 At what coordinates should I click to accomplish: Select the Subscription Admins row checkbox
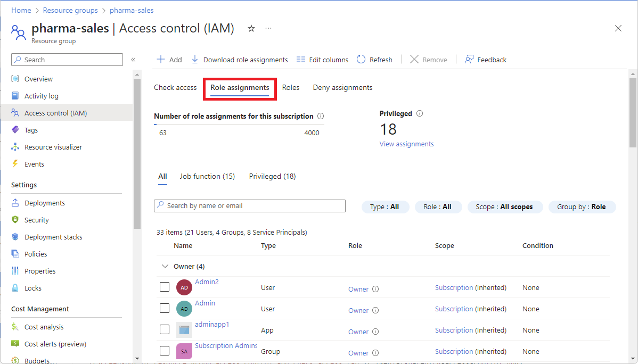point(165,351)
